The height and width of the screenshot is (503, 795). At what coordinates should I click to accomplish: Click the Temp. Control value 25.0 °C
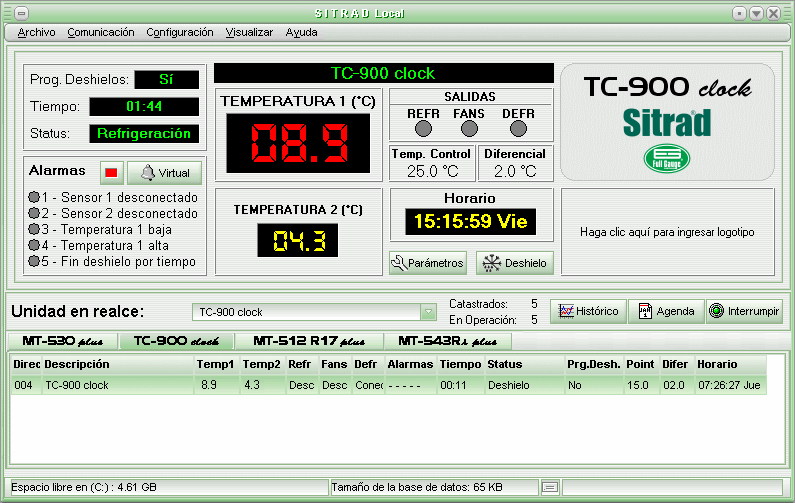(x=432, y=171)
